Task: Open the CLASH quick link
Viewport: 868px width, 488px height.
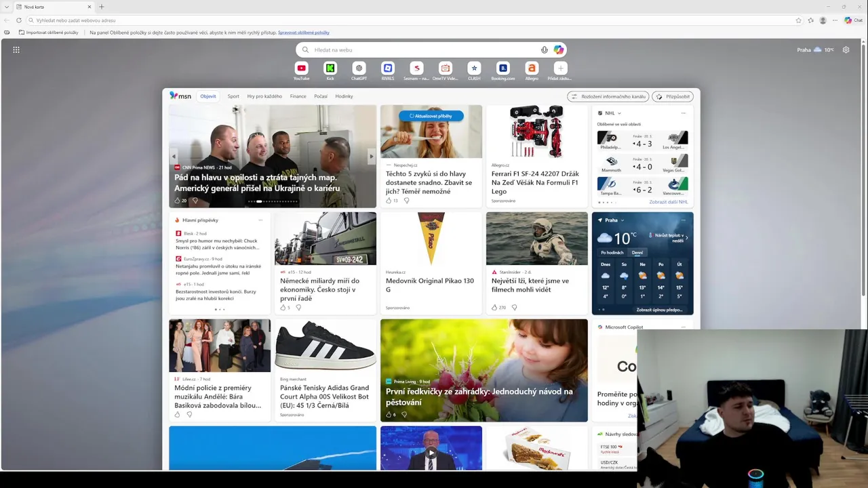Action: click(x=474, y=68)
